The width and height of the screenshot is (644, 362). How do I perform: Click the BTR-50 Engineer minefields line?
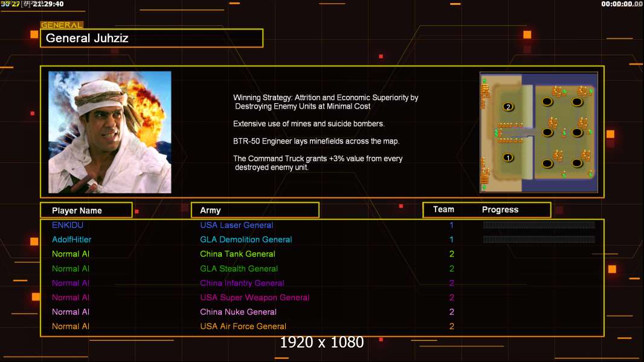pyautogui.click(x=316, y=141)
